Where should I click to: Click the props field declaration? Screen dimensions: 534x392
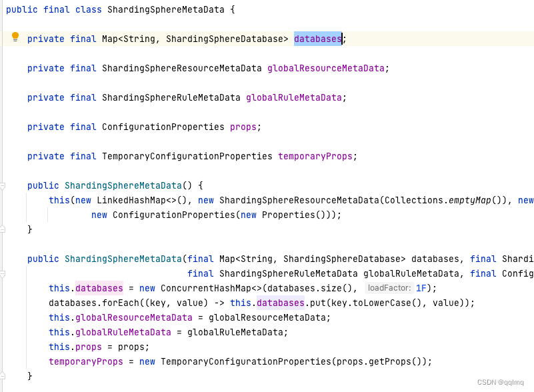(x=243, y=127)
